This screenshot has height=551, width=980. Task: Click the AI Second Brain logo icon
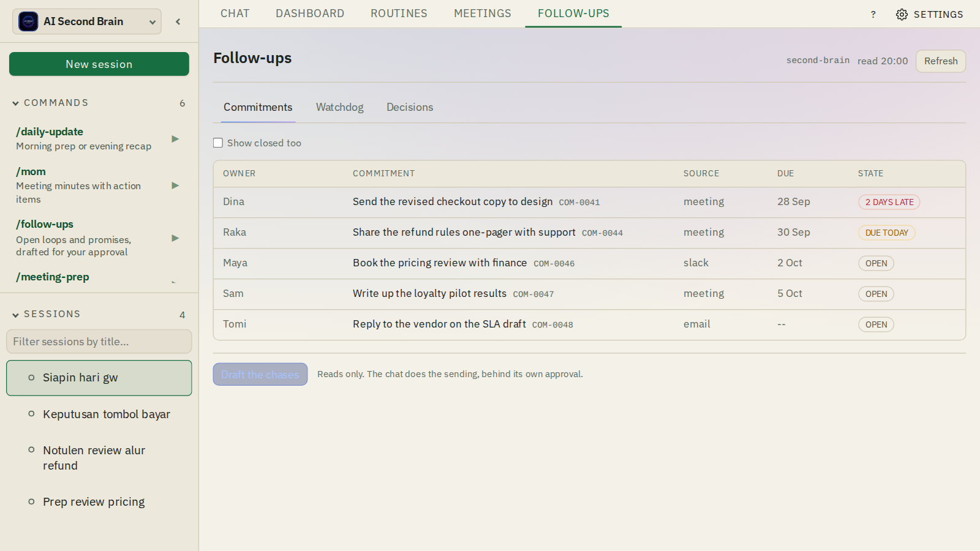28,21
